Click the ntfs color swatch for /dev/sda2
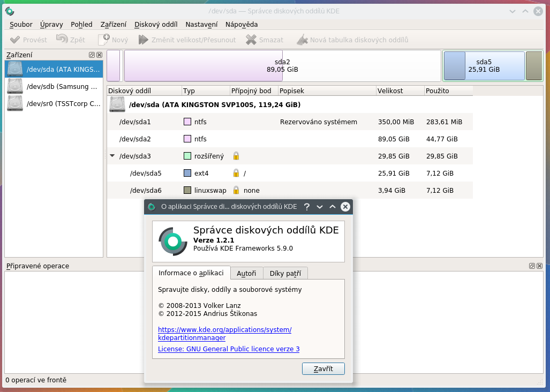 click(187, 139)
